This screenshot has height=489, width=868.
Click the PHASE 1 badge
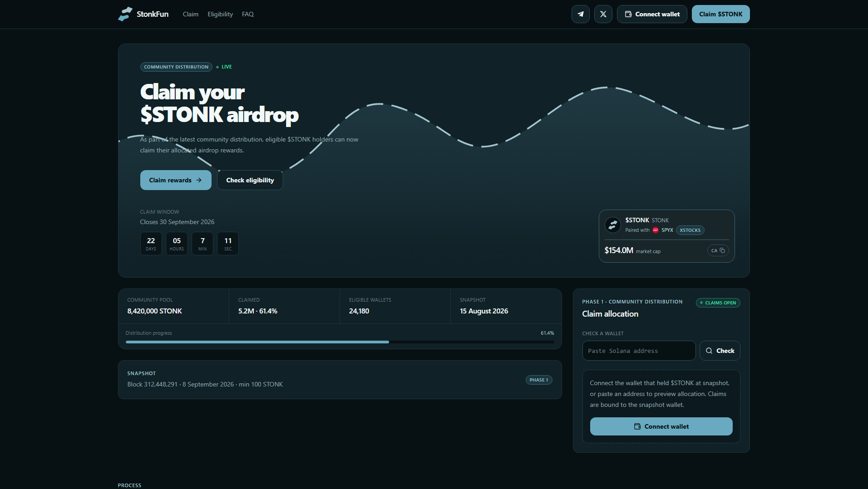(539, 380)
